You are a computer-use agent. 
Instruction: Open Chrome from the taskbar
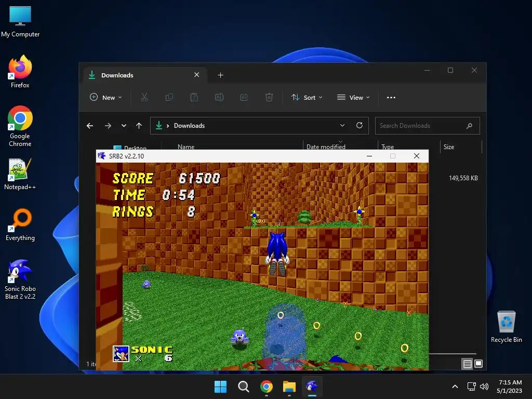click(x=267, y=387)
